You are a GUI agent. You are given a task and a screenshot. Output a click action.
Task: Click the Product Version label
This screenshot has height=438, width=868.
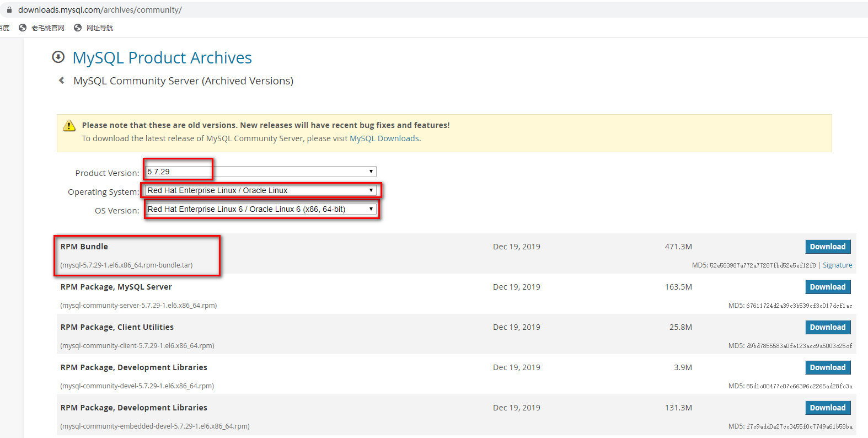pyautogui.click(x=107, y=173)
